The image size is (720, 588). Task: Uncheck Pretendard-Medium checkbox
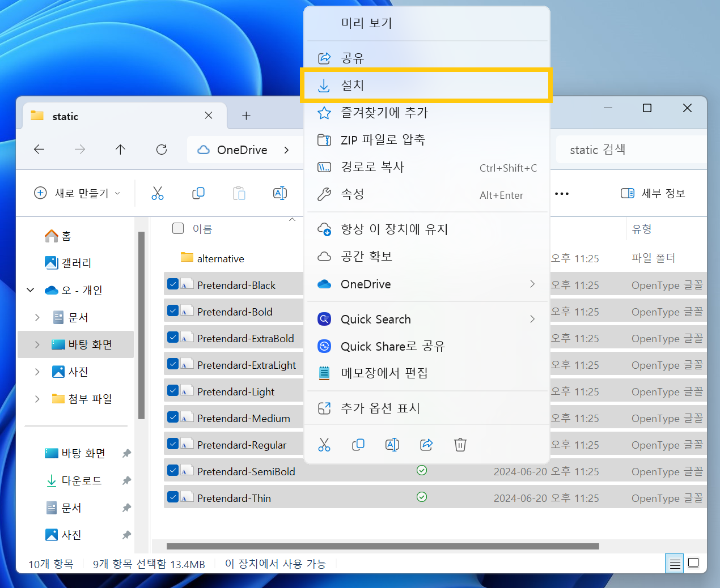pyautogui.click(x=173, y=417)
